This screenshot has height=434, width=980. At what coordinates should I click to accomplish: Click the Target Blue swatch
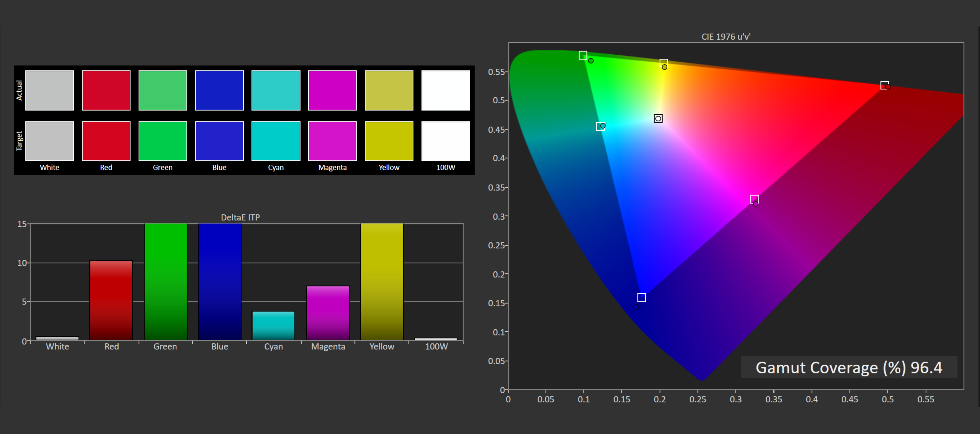[x=219, y=141]
